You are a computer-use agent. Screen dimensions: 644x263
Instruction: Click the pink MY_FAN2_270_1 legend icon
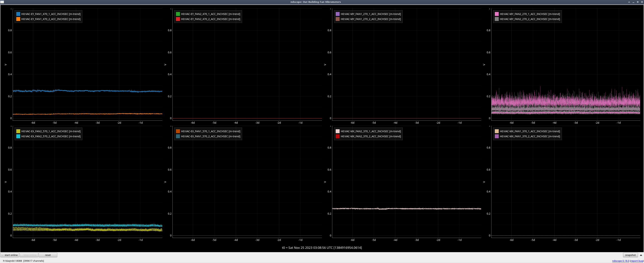[x=497, y=14]
